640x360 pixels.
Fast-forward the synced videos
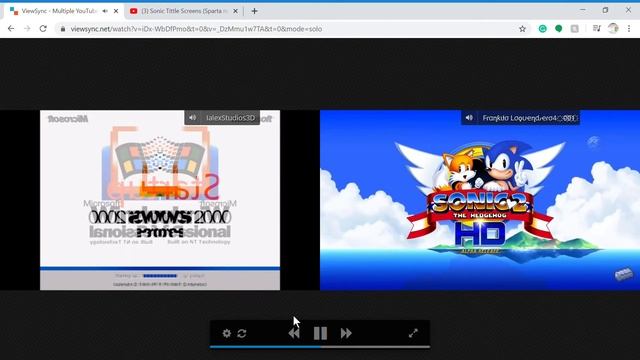(346, 333)
